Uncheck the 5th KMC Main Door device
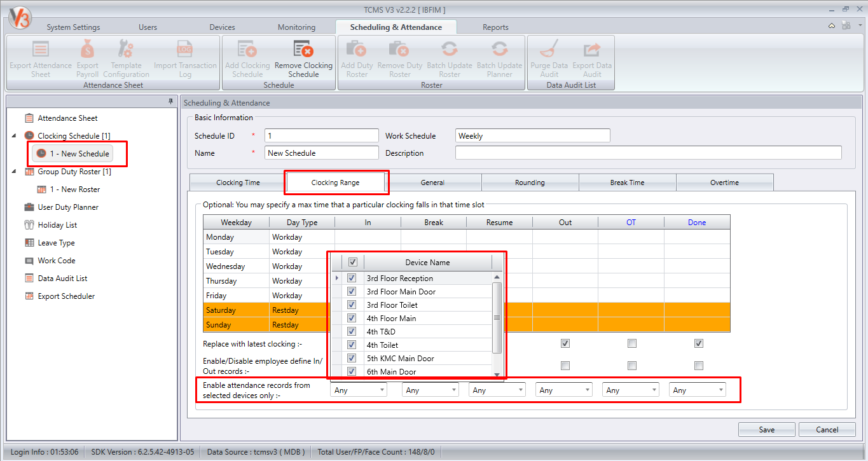The width and height of the screenshot is (868, 461). pos(352,359)
